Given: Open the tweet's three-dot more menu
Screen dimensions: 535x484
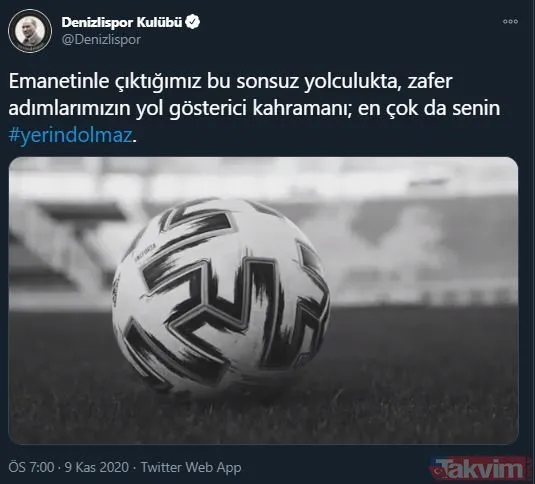Looking at the screenshot, I should pos(510,21).
